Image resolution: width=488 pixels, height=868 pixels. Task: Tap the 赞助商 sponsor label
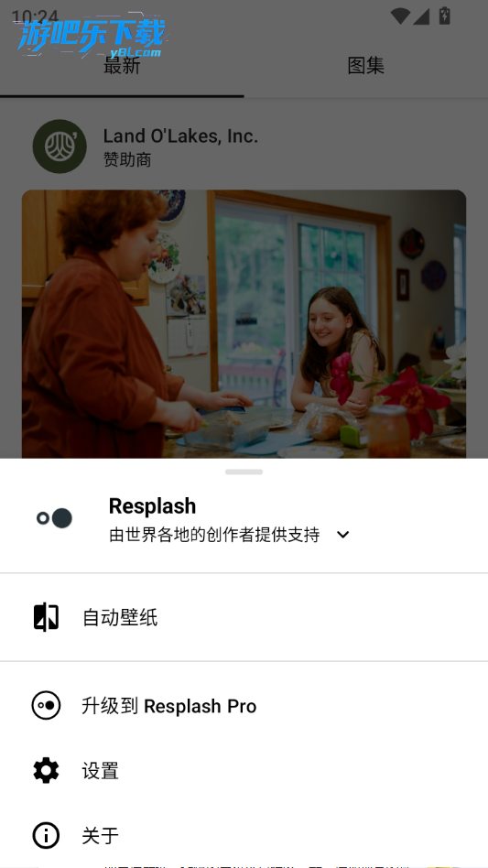[127, 160]
